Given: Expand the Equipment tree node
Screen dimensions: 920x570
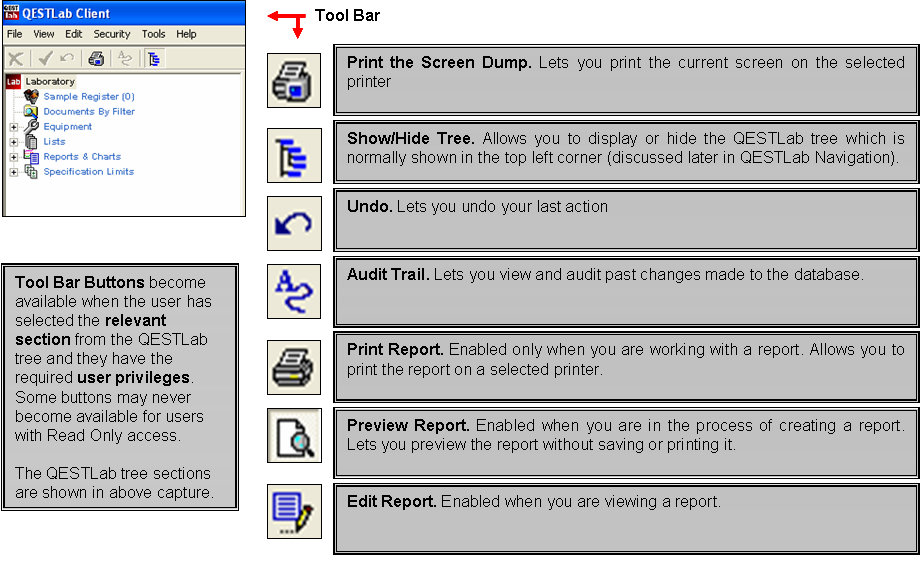Looking at the screenshot, I should point(14,127).
